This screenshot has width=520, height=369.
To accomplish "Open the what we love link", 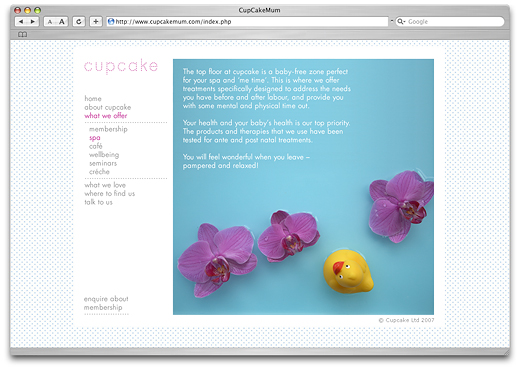I will tap(105, 185).
